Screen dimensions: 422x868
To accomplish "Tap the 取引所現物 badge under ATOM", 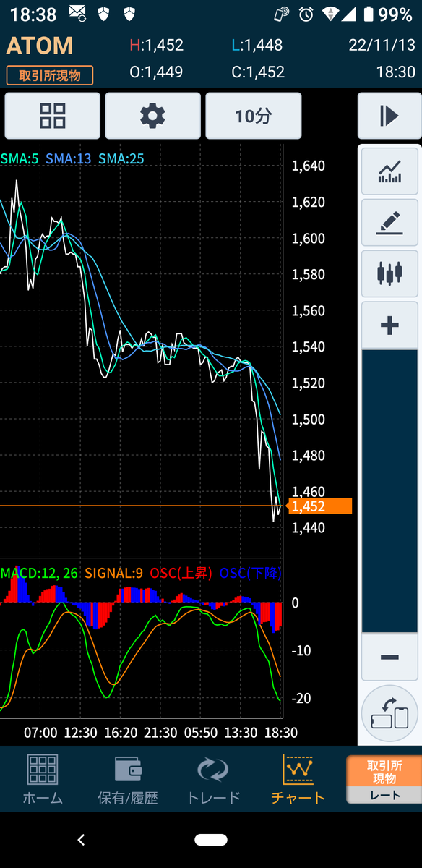I will [50, 75].
